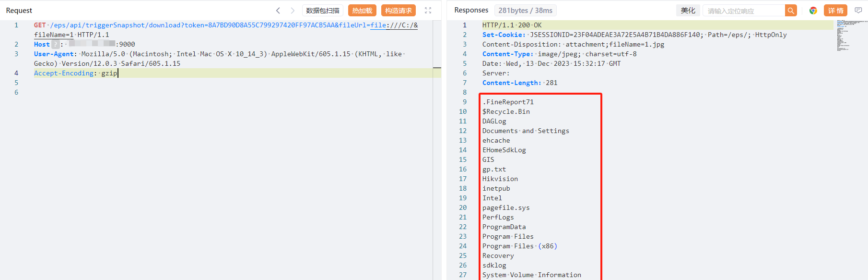
Task: Click the 美化 beautify button
Action: [x=688, y=11]
